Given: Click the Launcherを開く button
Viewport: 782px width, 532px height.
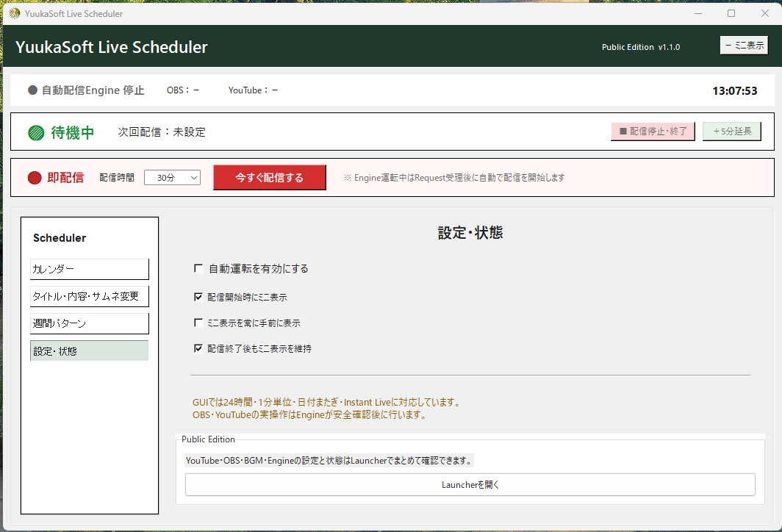Looking at the screenshot, I should (x=470, y=485).
